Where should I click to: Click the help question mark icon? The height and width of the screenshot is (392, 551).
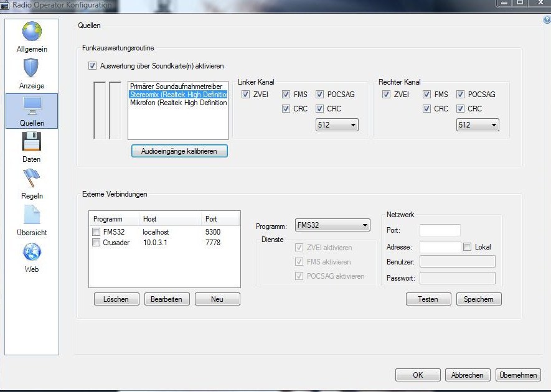(547, 20)
